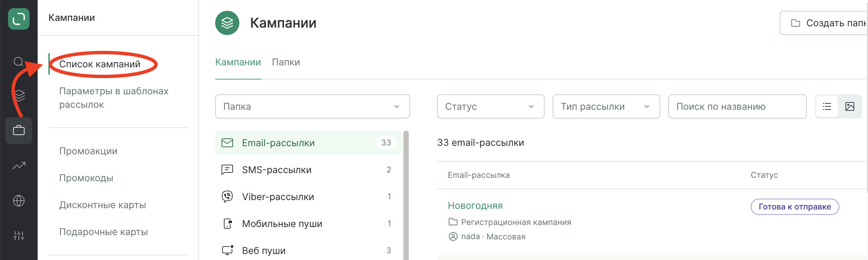Click the Email-рассылка column header
Viewport: 868px width, 260px height.
pos(478,175)
